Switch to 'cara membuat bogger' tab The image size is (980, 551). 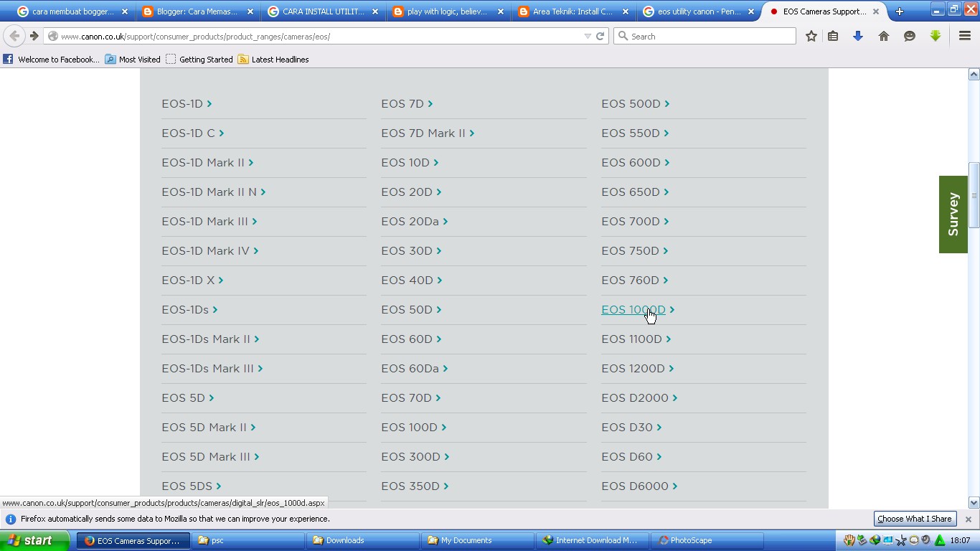point(72,11)
